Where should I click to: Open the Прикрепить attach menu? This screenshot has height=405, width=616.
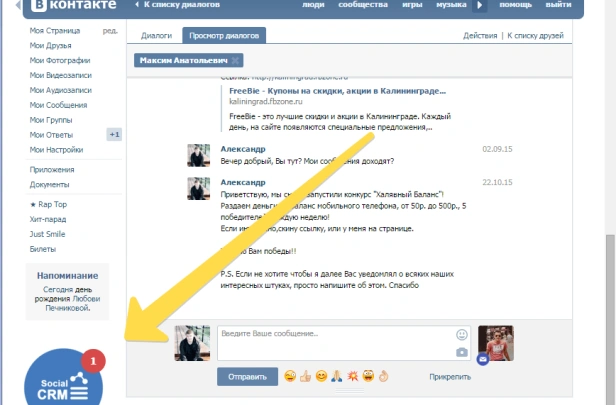point(449,378)
